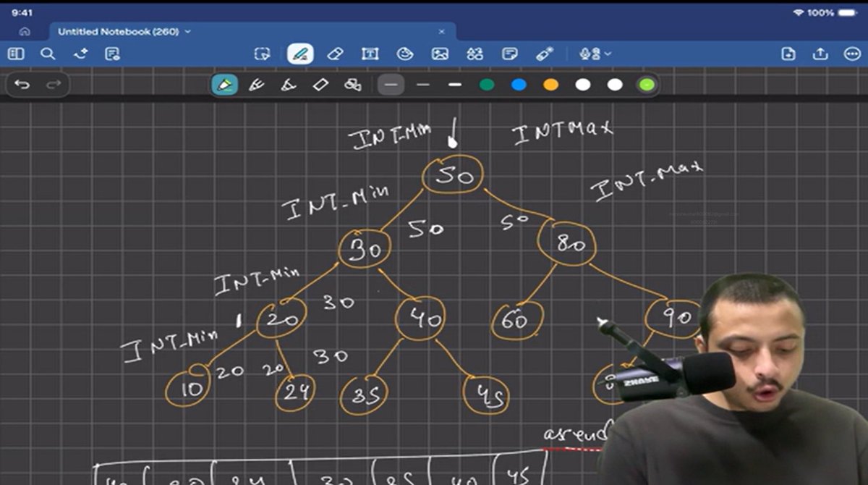Select the text box tool
868x485 pixels.
pyautogui.click(x=370, y=53)
